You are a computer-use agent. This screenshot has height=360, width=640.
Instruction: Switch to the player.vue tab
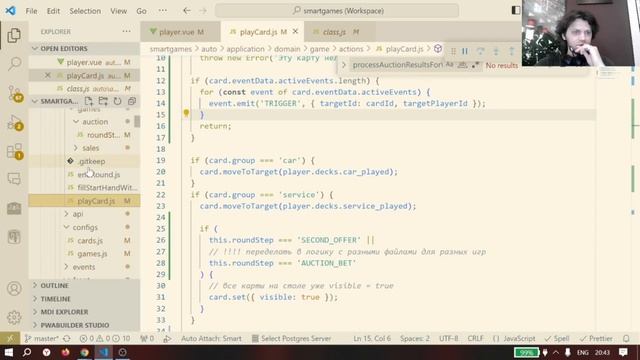176,32
